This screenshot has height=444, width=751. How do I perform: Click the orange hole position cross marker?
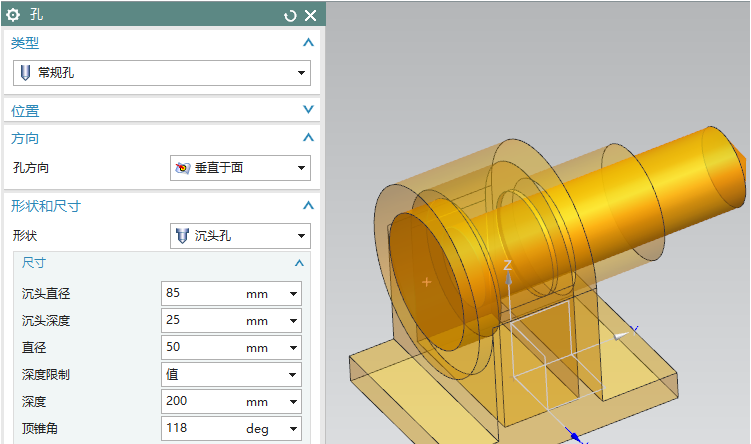point(426,282)
